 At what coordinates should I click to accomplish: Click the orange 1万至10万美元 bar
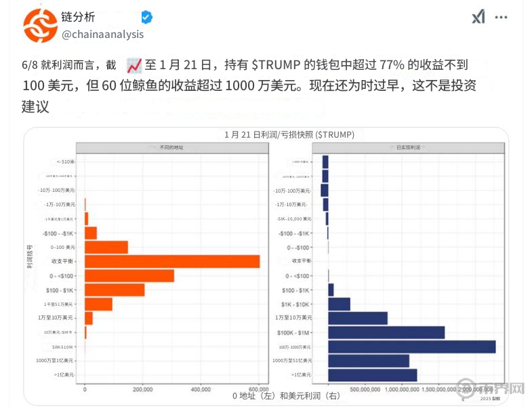[x=89, y=318]
